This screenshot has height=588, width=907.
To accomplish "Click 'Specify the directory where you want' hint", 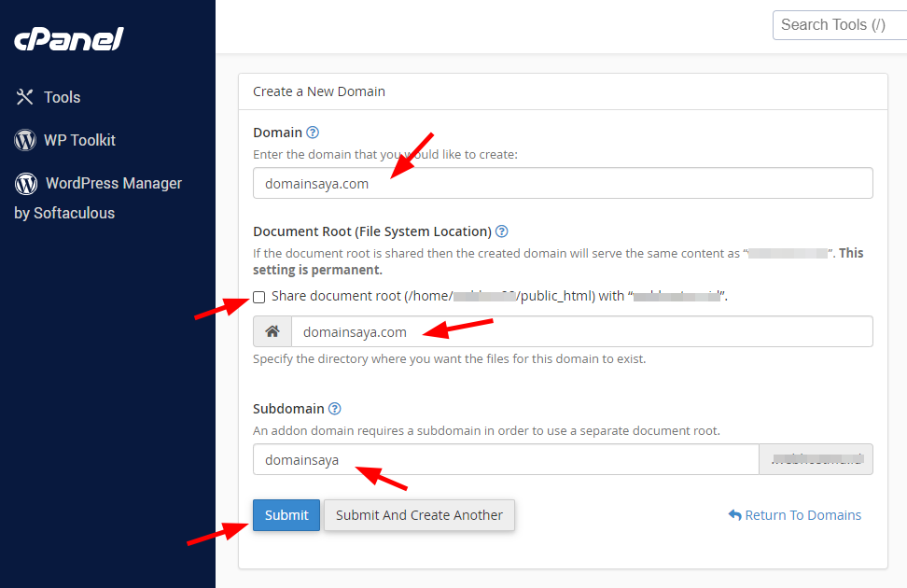I will pyautogui.click(x=449, y=358).
